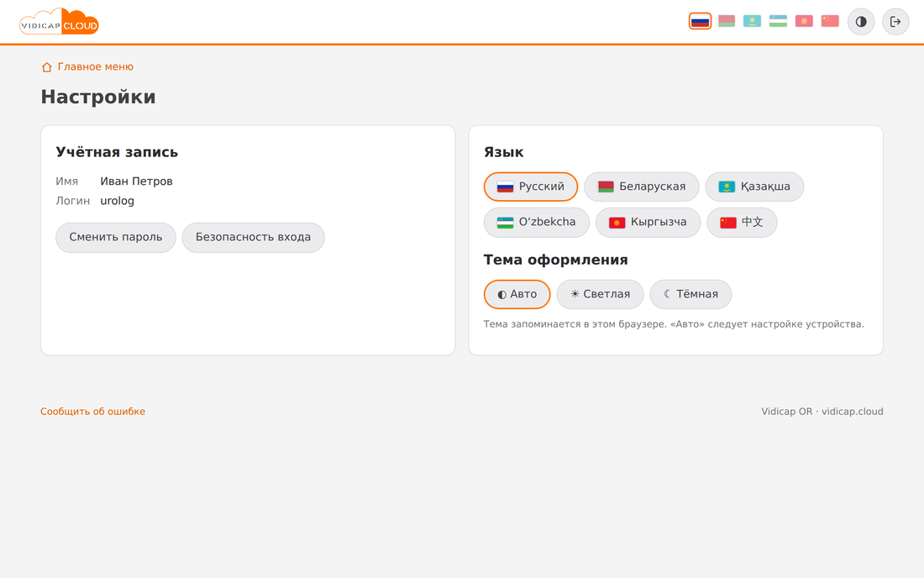The height and width of the screenshot is (578, 924).
Task: Click the Настройки page heading
Action: click(x=97, y=97)
